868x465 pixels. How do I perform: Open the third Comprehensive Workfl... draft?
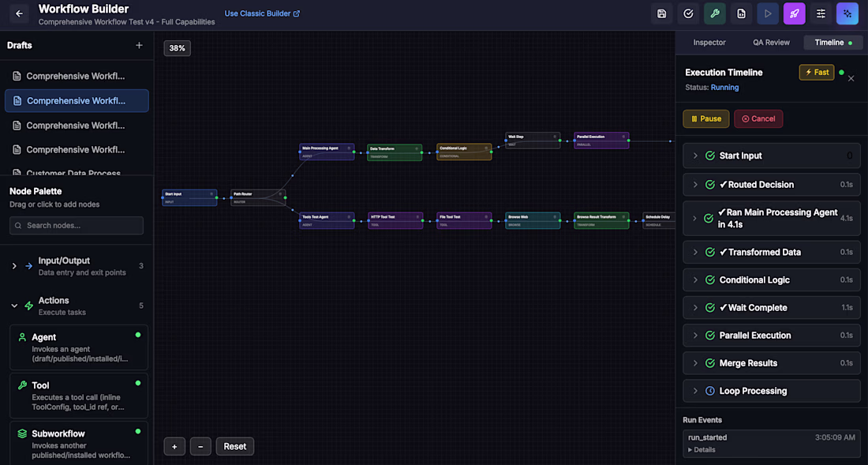[x=77, y=126]
